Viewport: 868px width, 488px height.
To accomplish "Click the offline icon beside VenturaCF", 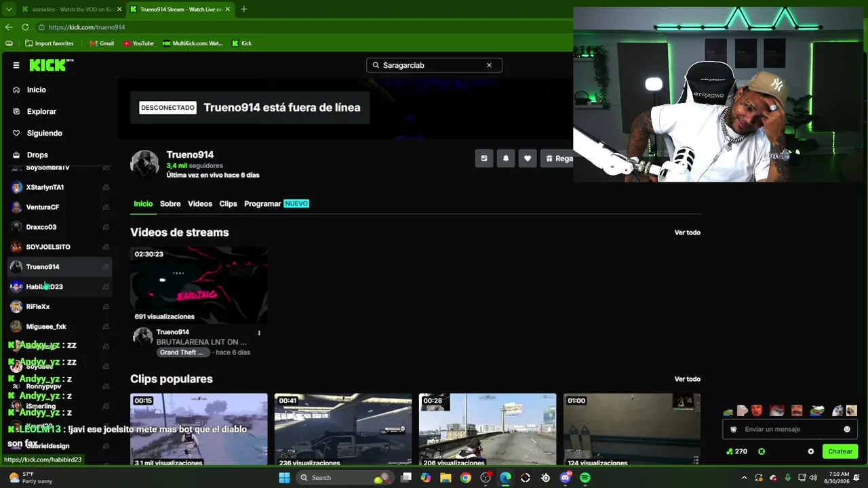I will coord(106,207).
